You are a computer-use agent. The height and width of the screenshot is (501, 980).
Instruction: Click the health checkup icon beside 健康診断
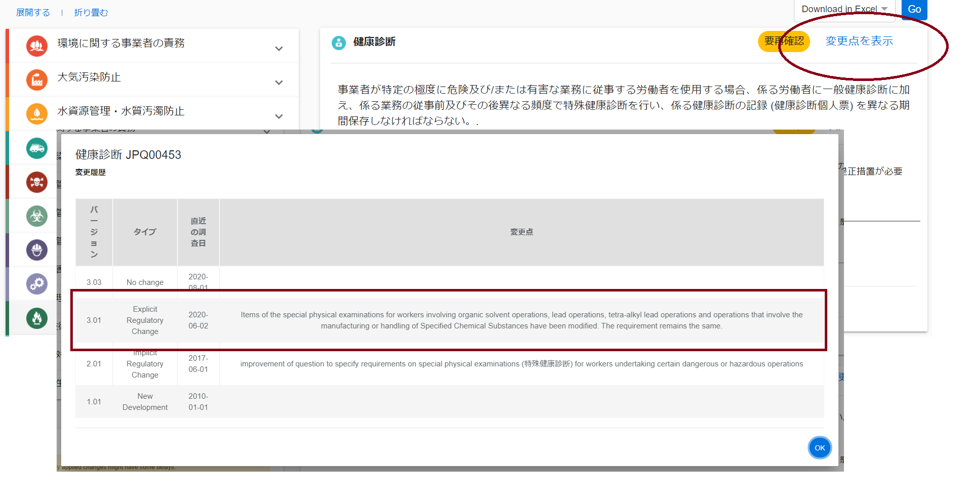(x=339, y=43)
